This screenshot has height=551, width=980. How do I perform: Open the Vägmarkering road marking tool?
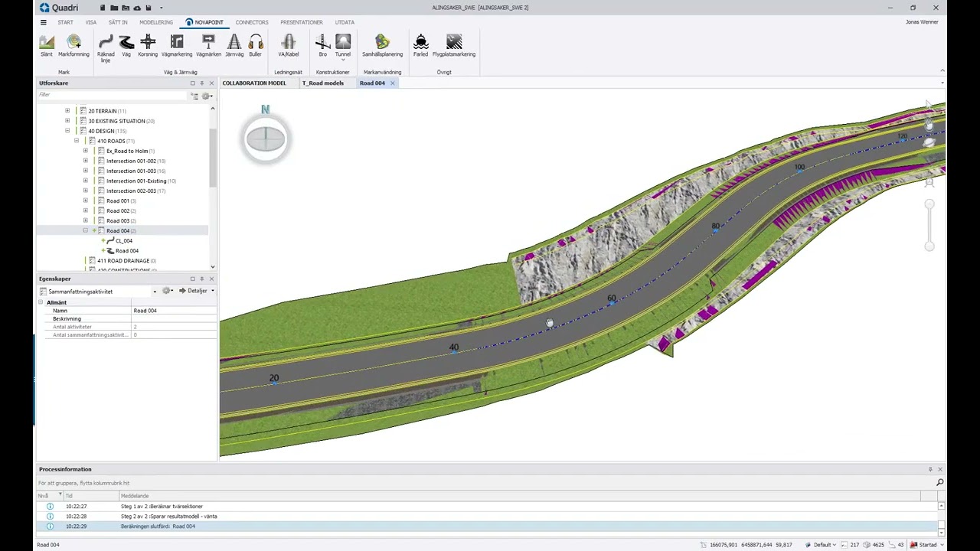click(x=177, y=46)
